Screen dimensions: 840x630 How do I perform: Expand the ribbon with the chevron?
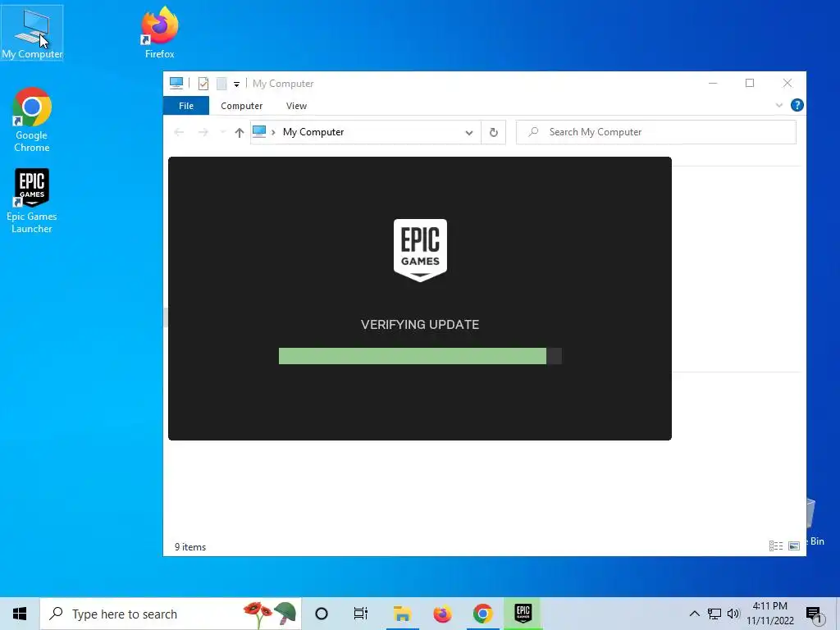click(779, 105)
